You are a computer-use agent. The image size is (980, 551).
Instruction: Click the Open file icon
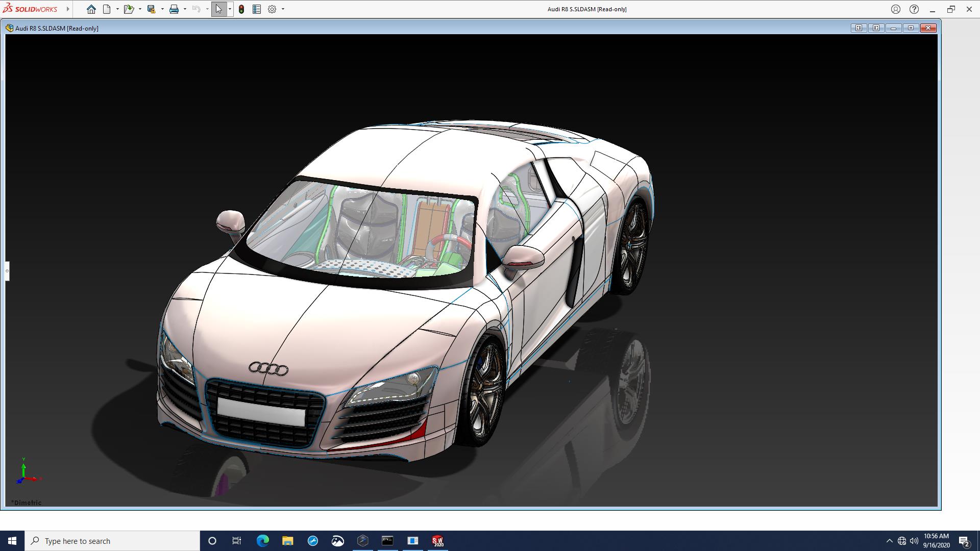(x=129, y=9)
